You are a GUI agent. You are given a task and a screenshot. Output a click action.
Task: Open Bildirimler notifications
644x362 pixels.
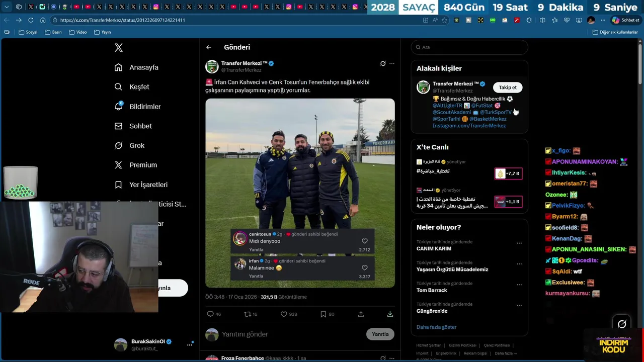click(137, 107)
